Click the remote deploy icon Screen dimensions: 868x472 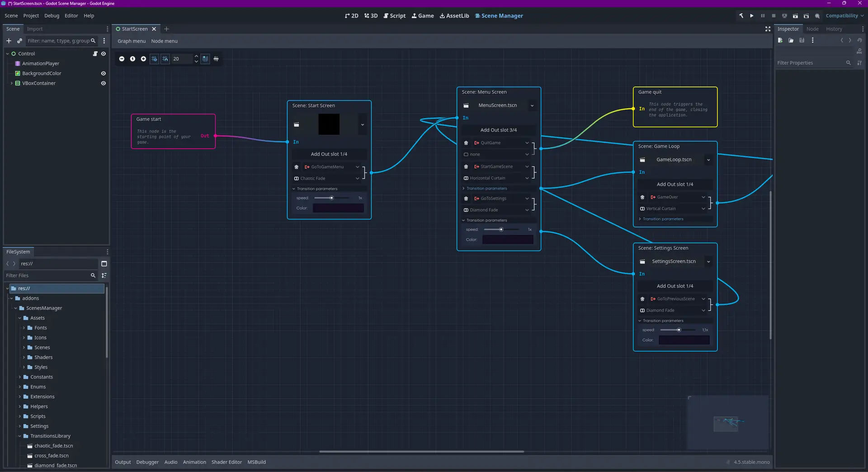click(x=784, y=15)
